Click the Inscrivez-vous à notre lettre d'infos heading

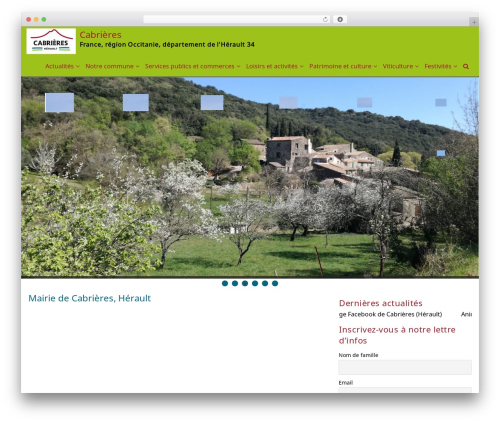[397, 335]
